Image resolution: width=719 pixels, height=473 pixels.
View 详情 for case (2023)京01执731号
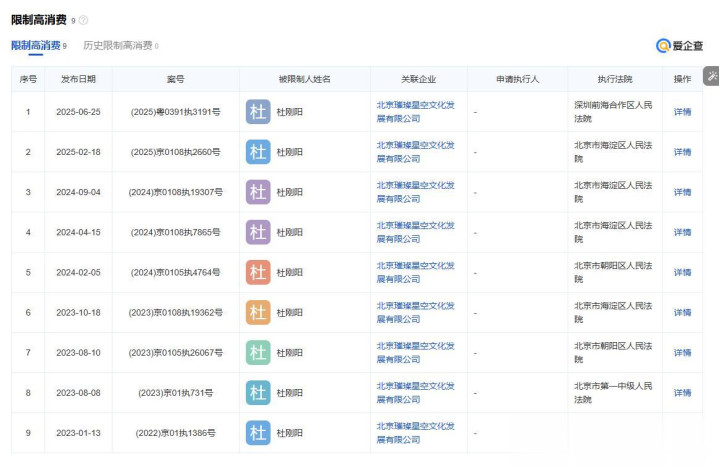[x=682, y=392]
